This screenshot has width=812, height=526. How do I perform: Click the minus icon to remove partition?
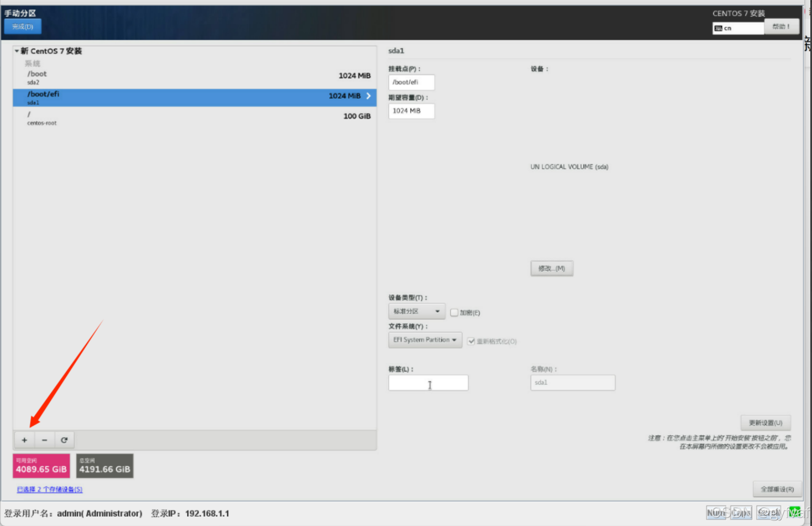click(44, 440)
